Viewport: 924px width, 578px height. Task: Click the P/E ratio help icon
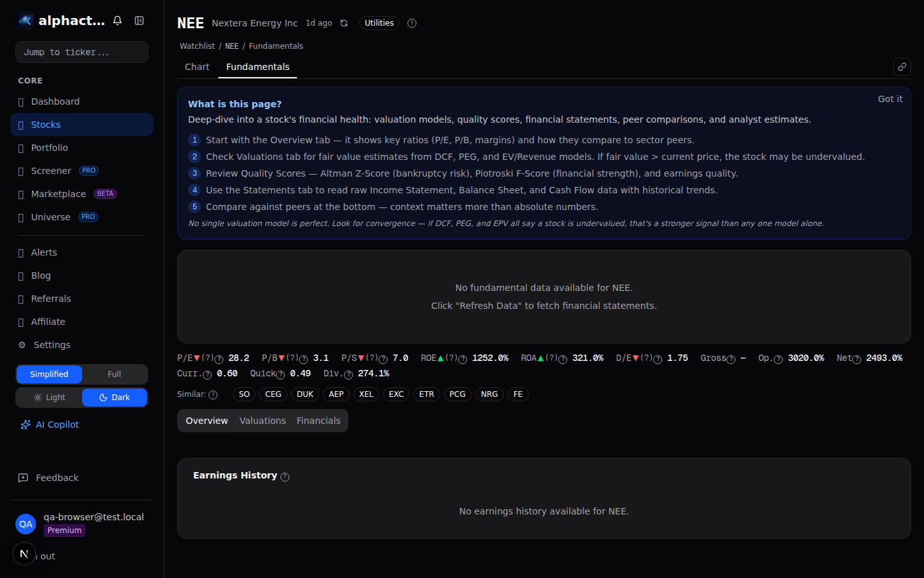[219, 359]
